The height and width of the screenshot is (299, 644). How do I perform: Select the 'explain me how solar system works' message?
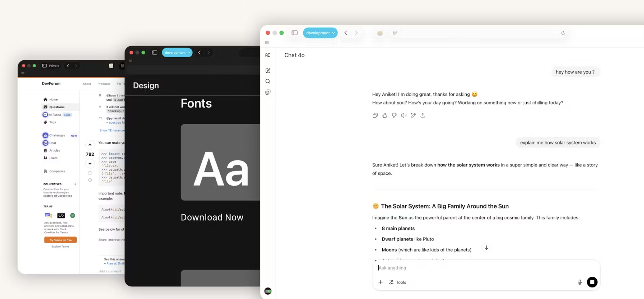558,142
